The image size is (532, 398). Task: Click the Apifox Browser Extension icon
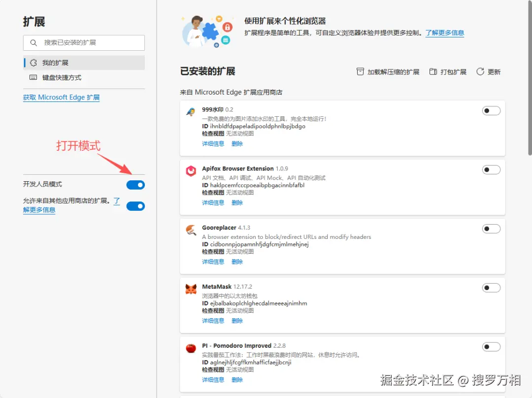[191, 170]
